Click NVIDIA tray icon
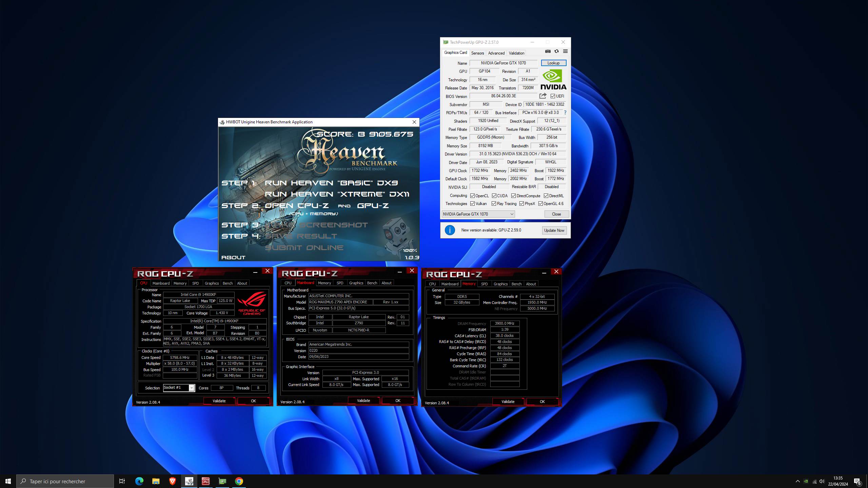 806,481
